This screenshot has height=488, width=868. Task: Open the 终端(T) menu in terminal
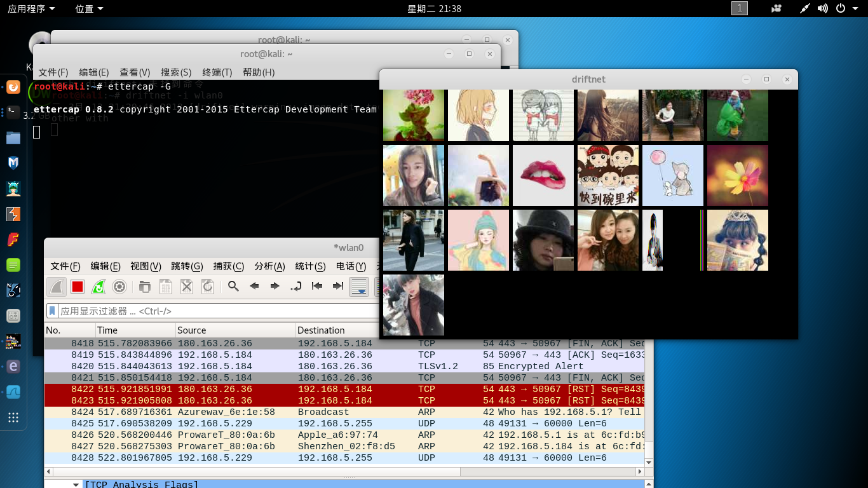point(217,72)
